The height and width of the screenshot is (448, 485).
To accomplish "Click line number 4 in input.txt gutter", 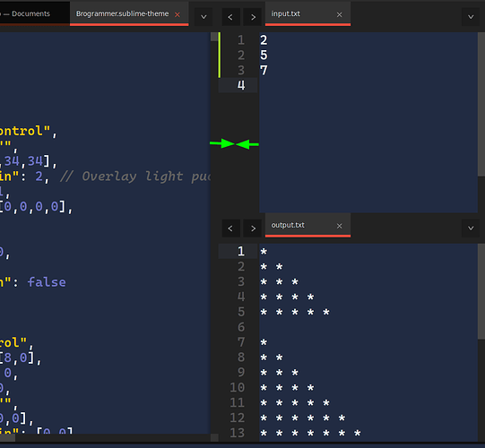I will click(241, 85).
